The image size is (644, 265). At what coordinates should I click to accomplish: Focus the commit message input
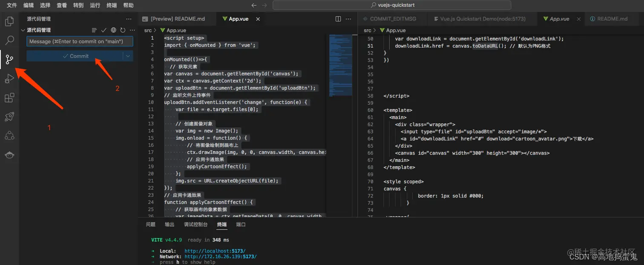80,41
